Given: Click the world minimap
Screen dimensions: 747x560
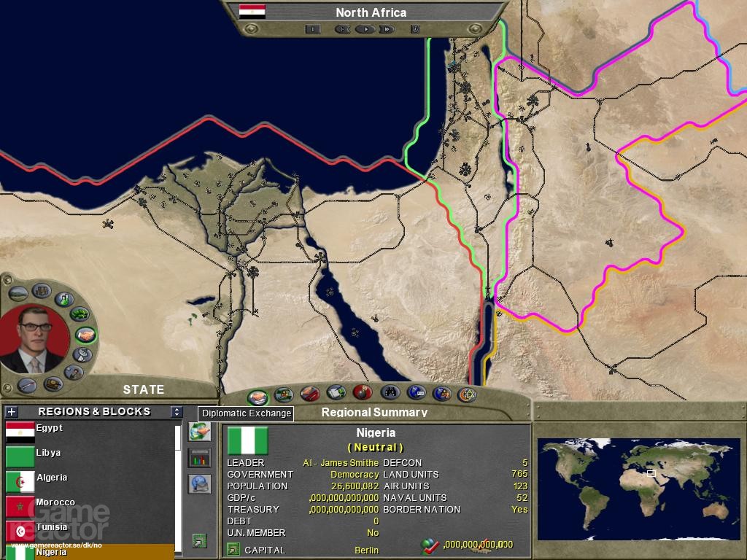Looking at the screenshot, I should coord(638,489).
